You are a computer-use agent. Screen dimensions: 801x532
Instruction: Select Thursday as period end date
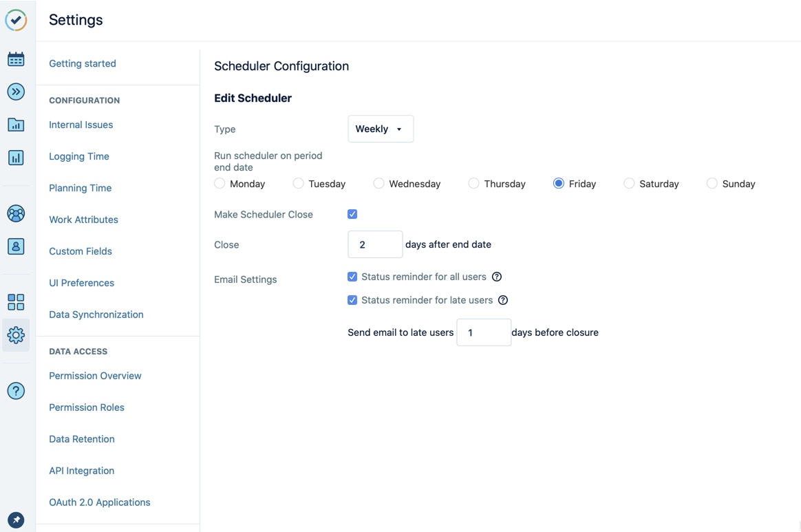click(x=473, y=183)
